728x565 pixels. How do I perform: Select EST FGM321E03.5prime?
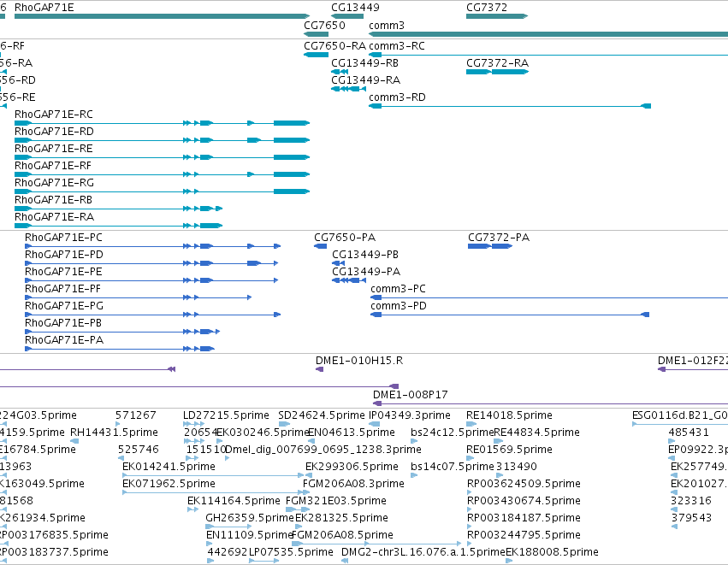pos(298,509)
